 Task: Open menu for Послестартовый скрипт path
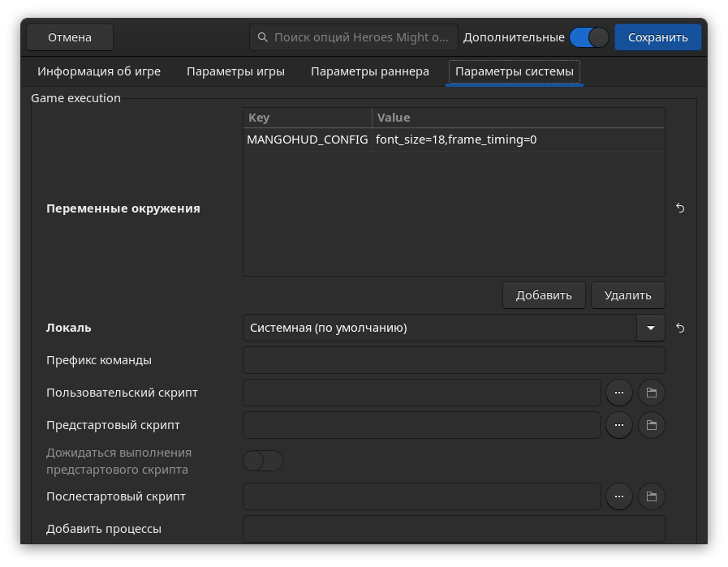619,496
